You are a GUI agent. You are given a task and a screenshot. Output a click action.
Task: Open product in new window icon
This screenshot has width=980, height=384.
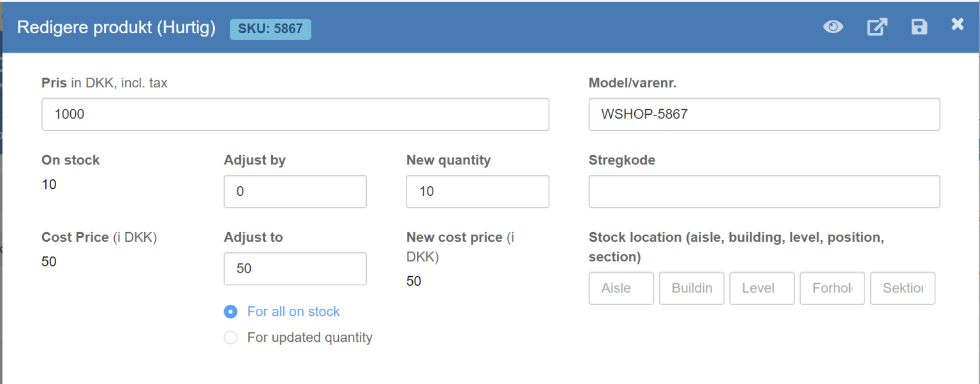pyautogui.click(x=877, y=27)
